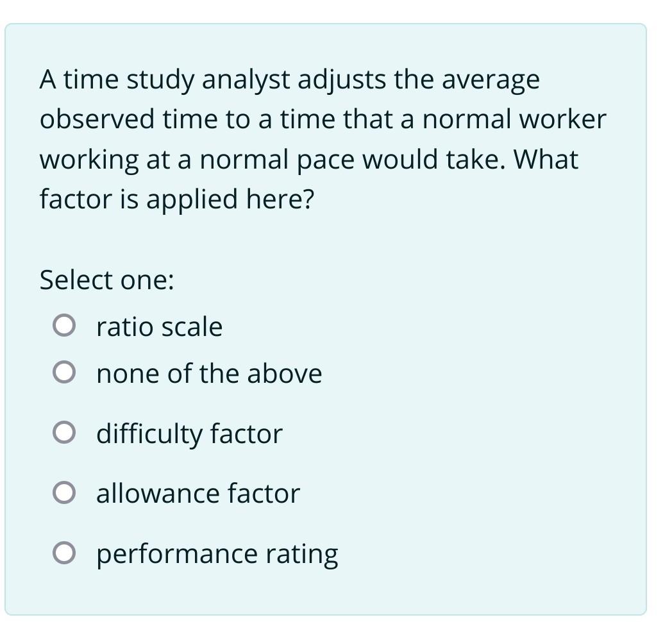This screenshot has height=622, width=672.
Task: Select the difficulty factor option
Action: pos(65,432)
